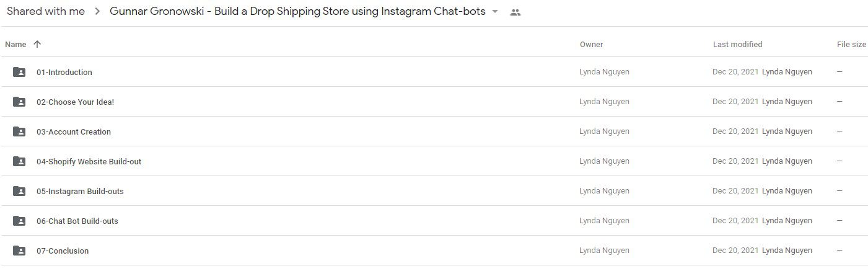Click the shared people icon beside folder title
This screenshot has width=868, height=271.
click(x=515, y=12)
